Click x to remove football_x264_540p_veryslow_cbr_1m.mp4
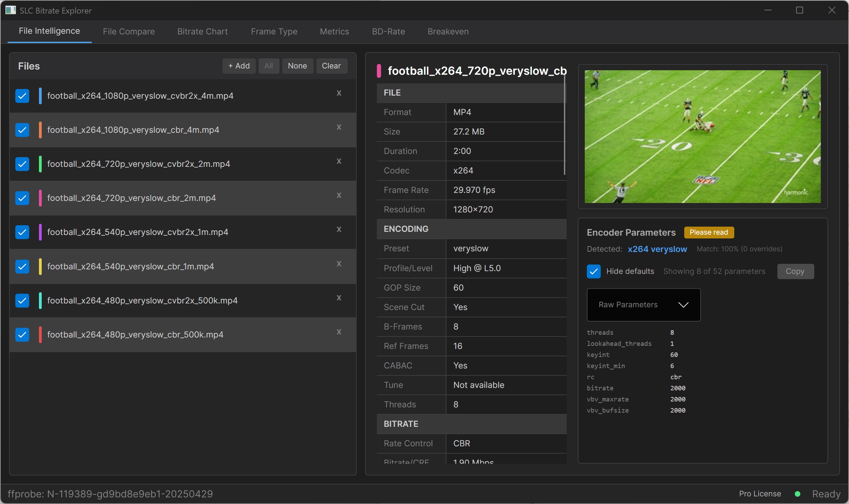 tap(339, 264)
